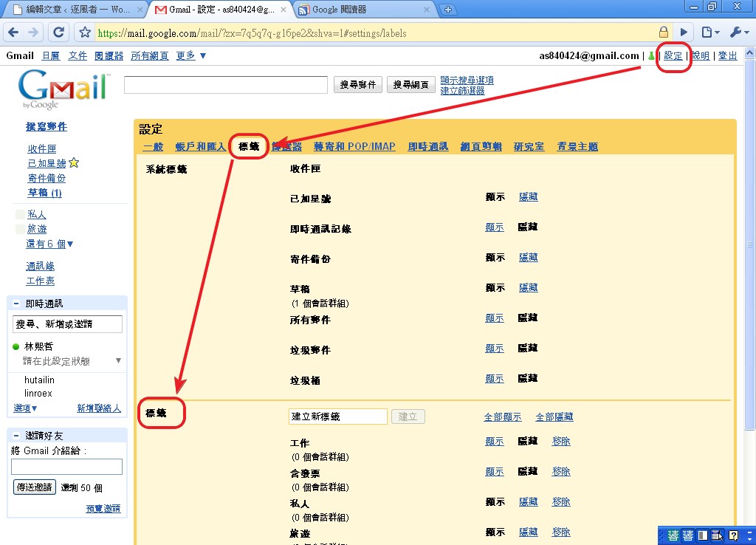This screenshot has height=545, width=756.
Task: Click the page vertical scrollbar
Action: pyautogui.click(x=750, y=244)
